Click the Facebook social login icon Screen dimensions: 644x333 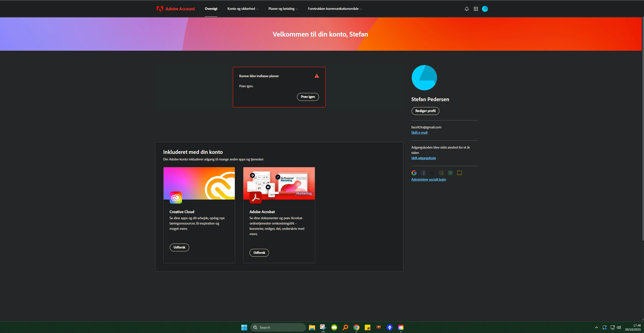(423, 173)
